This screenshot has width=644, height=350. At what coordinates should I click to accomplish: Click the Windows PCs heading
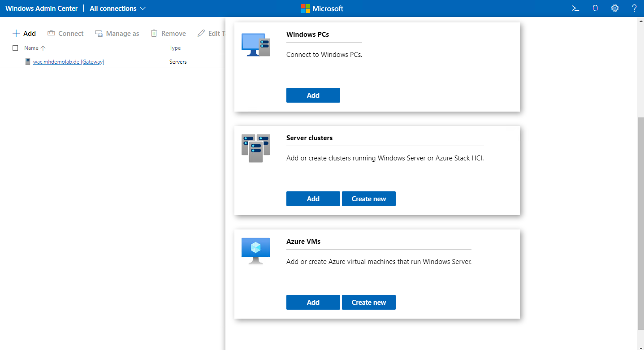(x=308, y=35)
